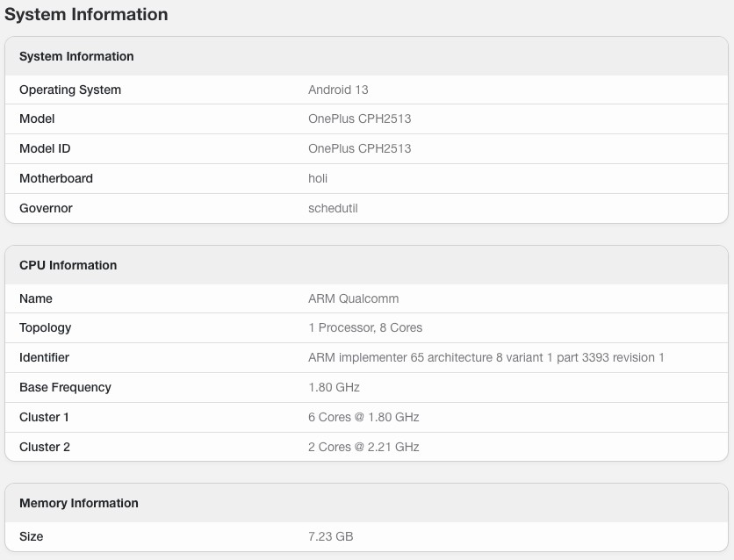Image resolution: width=734 pixels, height=560 pixels.
Task: Click the 7.23 GB memory value
Action: tap(330, 536)
